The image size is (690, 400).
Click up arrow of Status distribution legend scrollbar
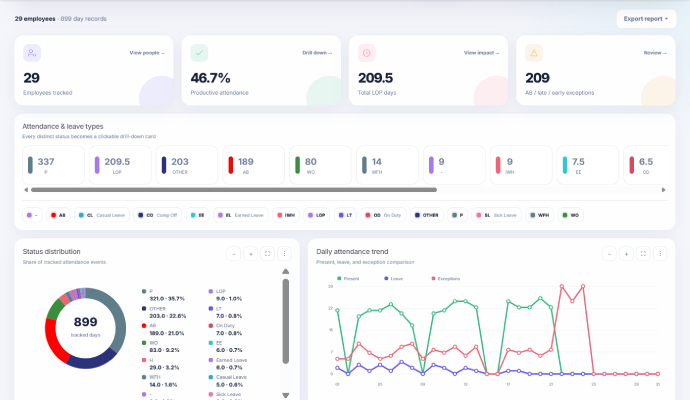click(x=286, y=272)
